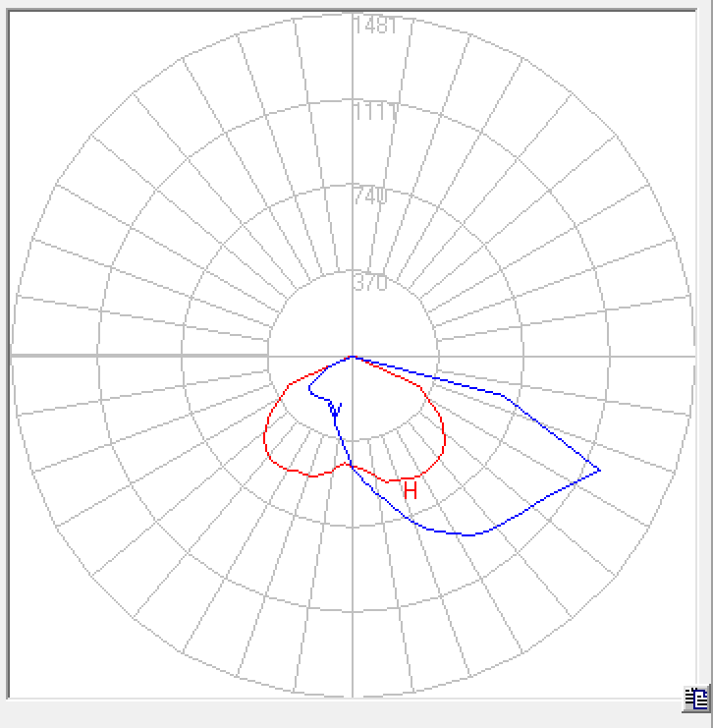
Task: Click the 1111 ring scale label
Action: 375,112
